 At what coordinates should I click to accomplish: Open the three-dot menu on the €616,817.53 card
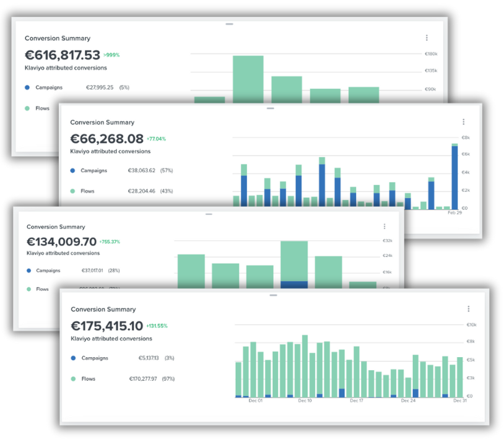tap(427, 38)
